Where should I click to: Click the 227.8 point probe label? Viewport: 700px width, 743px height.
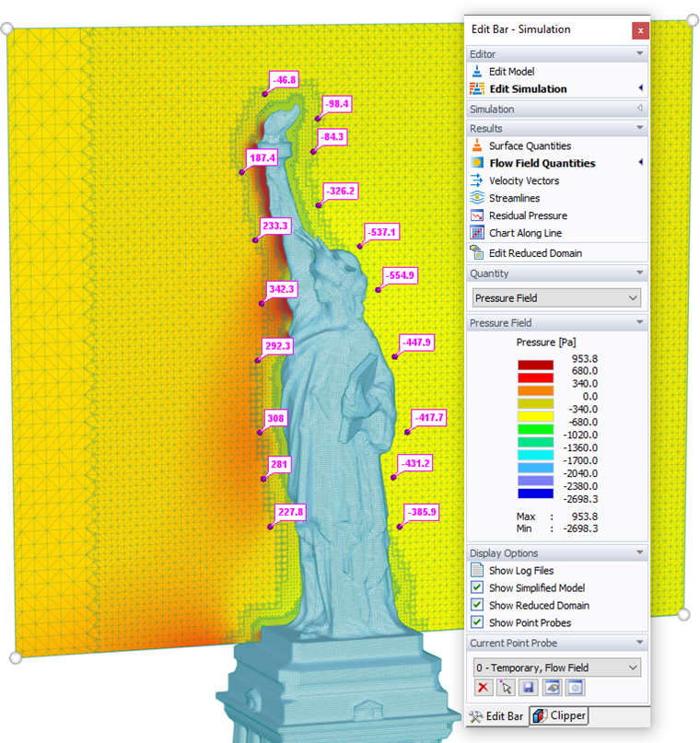(x=290, y=512)
